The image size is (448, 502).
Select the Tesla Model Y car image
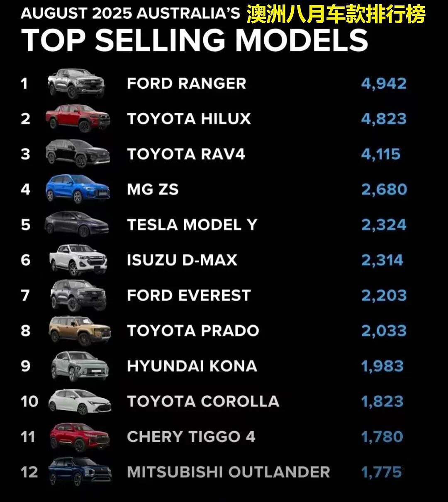point(77,224)
